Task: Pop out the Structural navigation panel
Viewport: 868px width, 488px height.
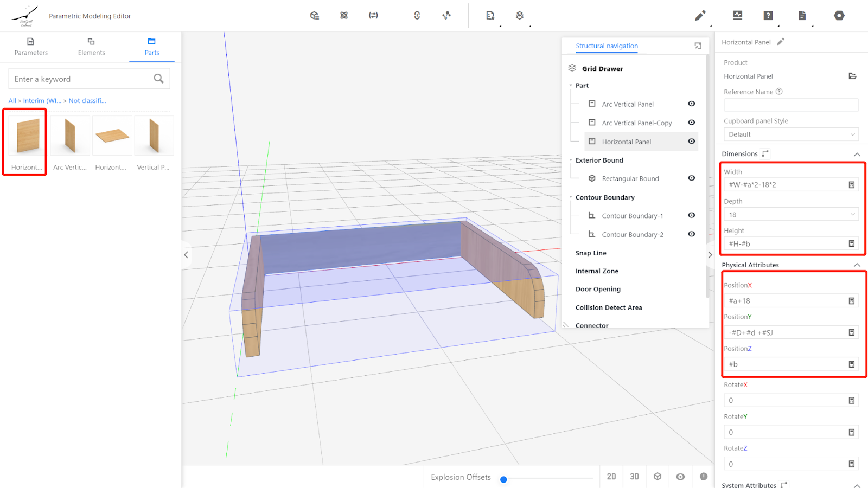Action: (698, 46)
